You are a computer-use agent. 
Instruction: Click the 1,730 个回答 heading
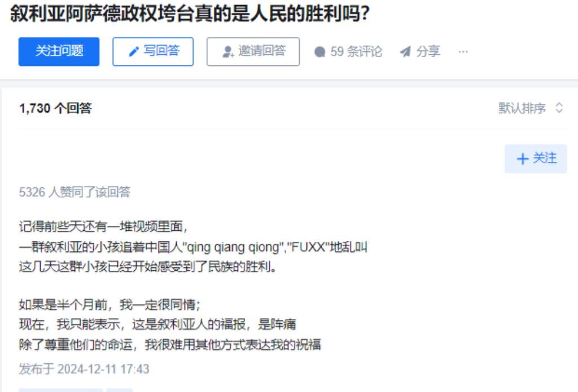coord(55,108)
